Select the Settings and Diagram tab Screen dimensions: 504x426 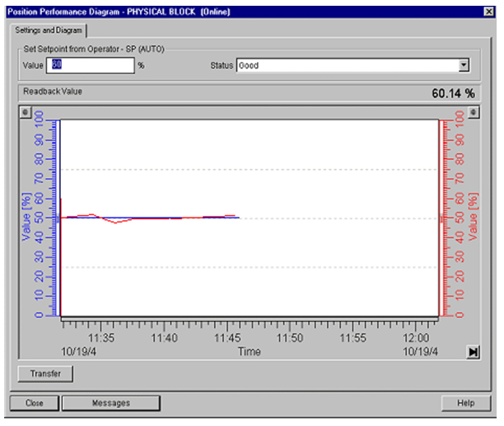coord(49,30)
